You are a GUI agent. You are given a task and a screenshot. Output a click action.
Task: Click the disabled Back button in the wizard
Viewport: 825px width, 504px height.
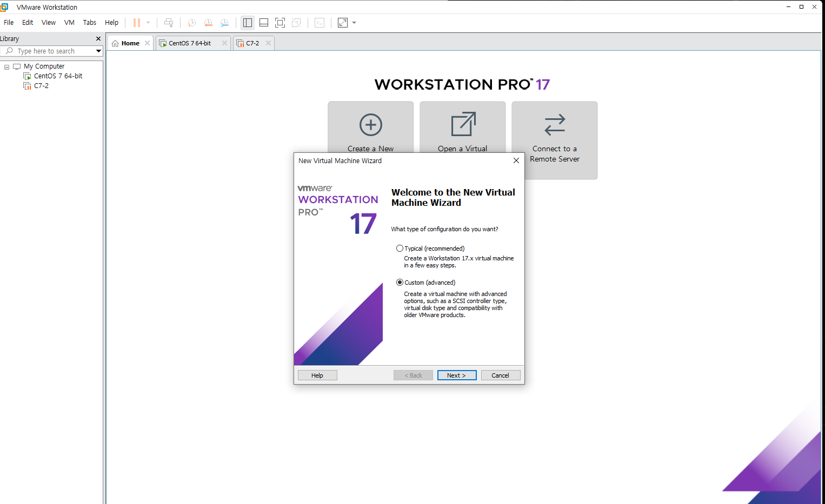pos(413,375)
